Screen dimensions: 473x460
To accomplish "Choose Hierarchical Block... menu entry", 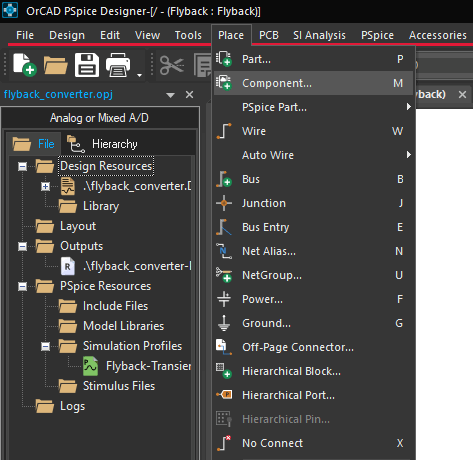I will pyautogui.click(x=313, y=371).
